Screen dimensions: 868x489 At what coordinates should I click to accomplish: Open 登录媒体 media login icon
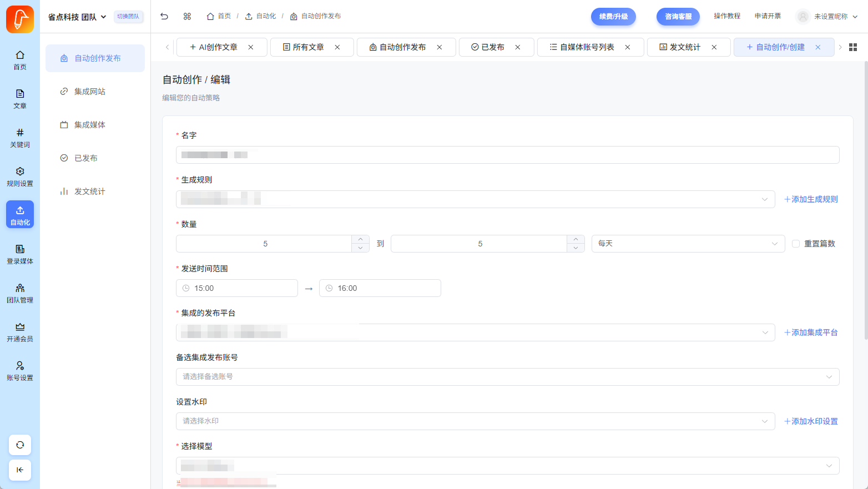click(x=20, y=254)
